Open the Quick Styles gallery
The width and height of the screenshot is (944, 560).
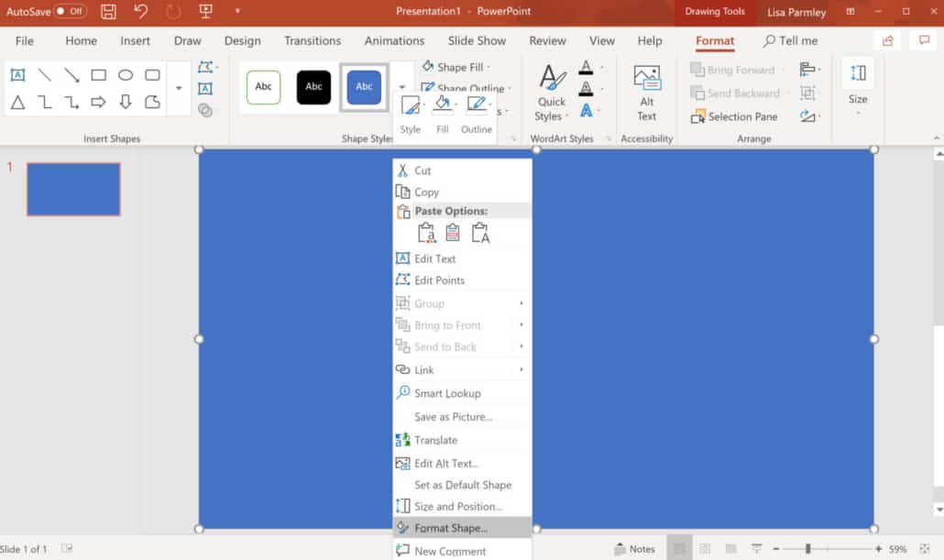[x=551, y=87]
